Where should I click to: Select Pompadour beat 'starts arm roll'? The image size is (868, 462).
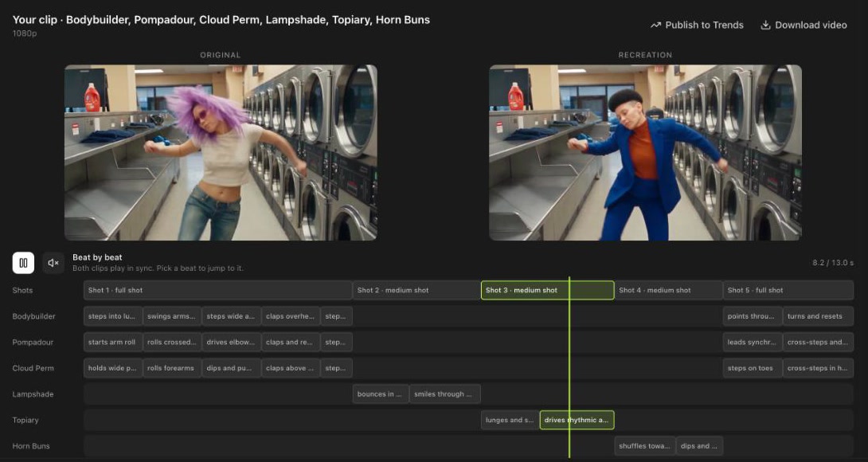pyautogui.click(x=113, y=343)
